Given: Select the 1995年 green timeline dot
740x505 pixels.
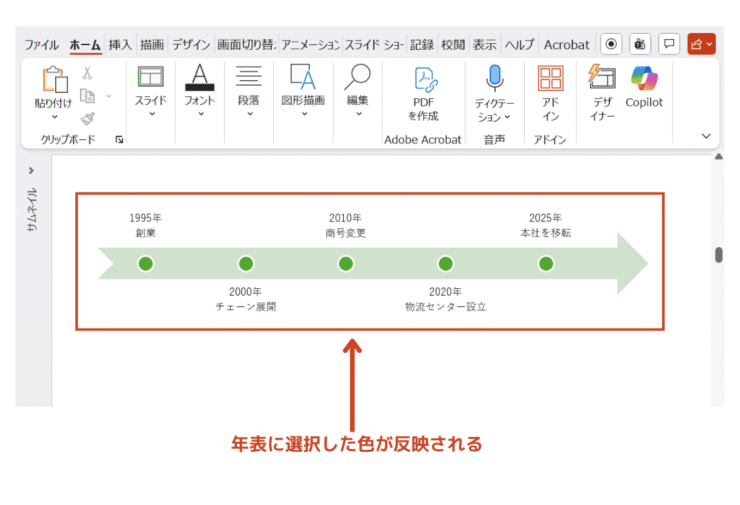Looking at the screenshot, I should (x=145, y=263).
